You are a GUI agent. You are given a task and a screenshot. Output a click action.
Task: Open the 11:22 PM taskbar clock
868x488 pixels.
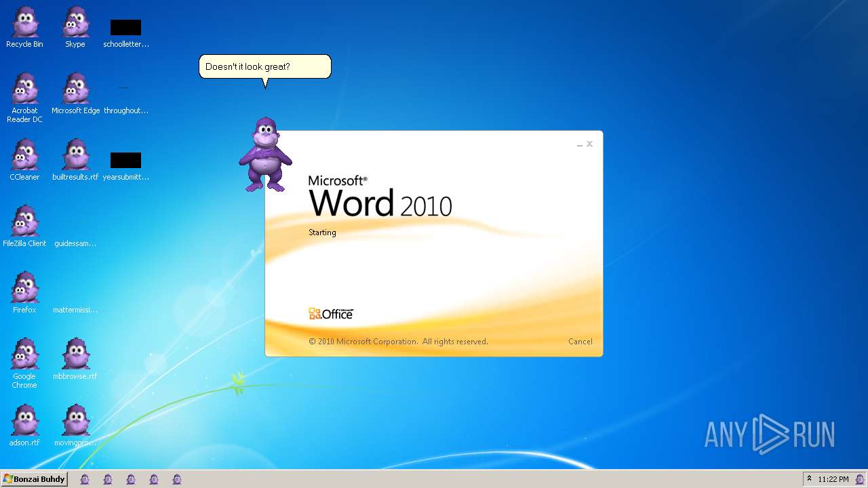click(833, 479)
